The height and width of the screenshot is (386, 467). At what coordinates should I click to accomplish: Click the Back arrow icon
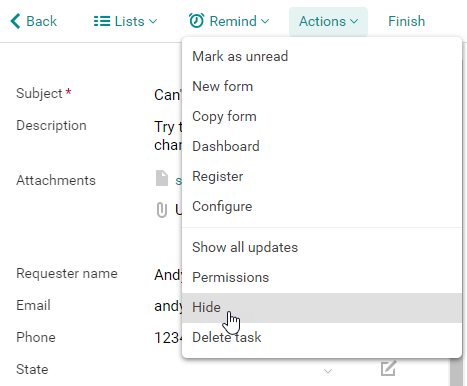pos(15,21)
